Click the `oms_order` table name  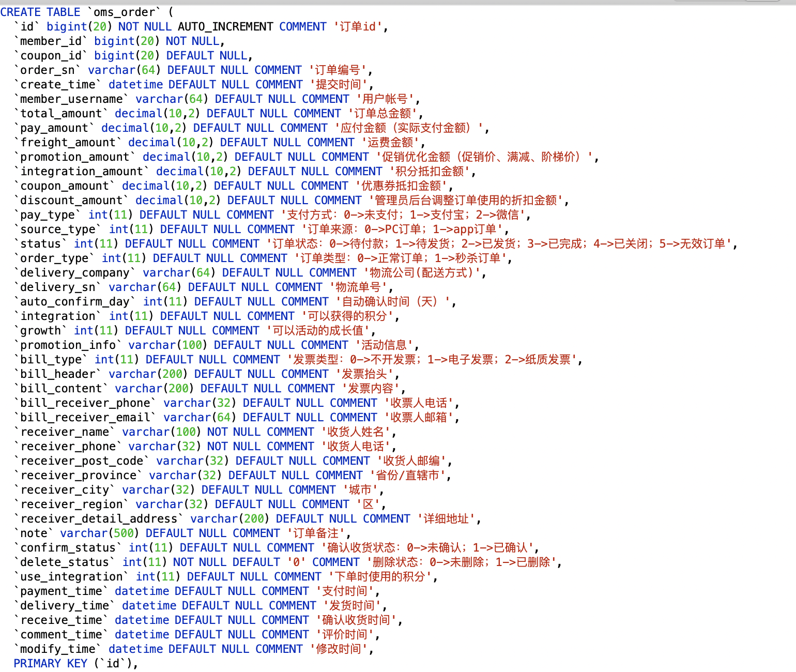(x=125, y=12)
